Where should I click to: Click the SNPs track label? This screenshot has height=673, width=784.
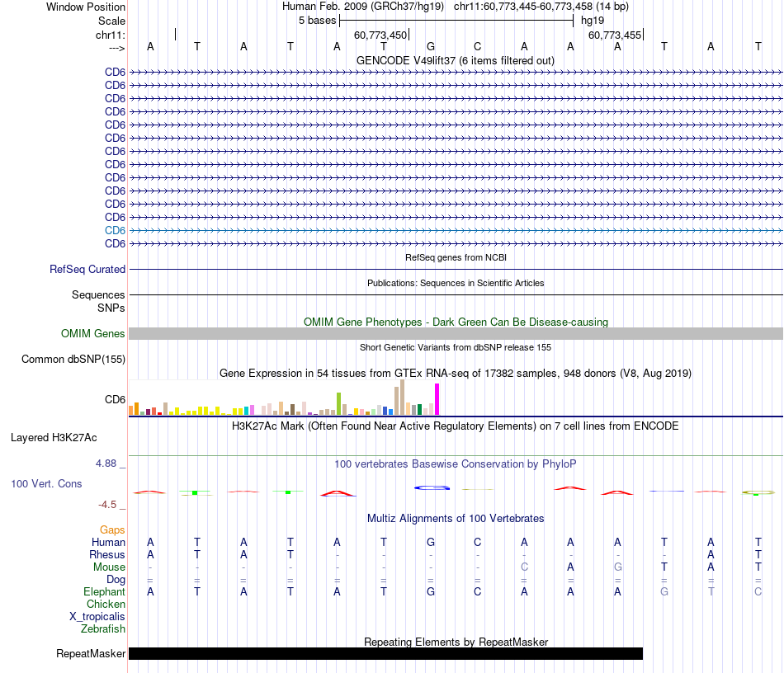click(111, 308)
